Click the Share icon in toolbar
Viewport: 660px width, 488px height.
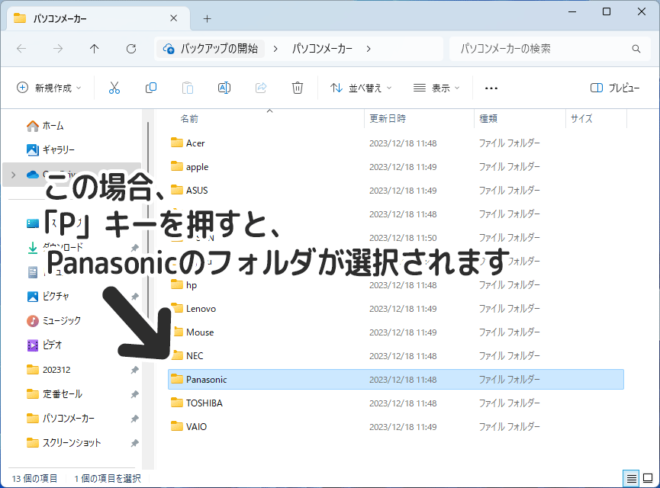(261, 88)
